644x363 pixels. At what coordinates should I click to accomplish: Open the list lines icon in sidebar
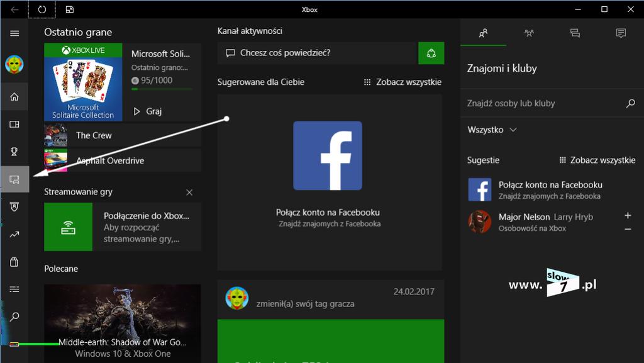pyautogui.click(x=14, y=289)
